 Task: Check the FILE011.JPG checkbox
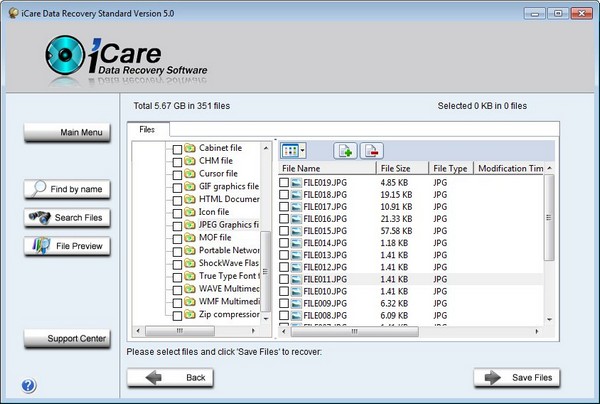point(284,279)
